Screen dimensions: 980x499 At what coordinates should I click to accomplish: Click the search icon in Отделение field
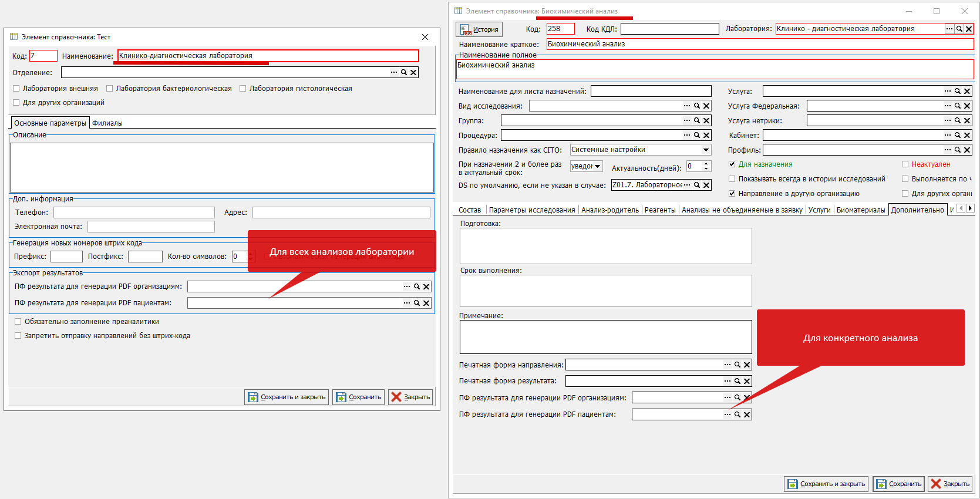click(x=404, y=72)
